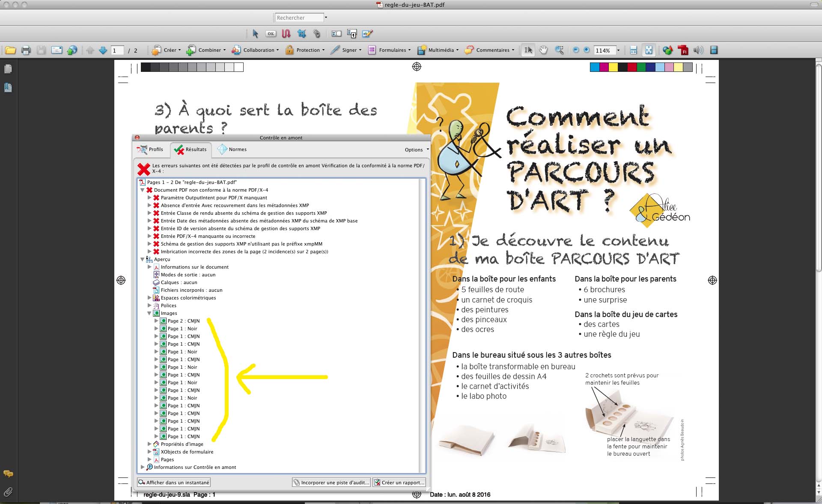Click the Open file folder icon

click(10, 50)
